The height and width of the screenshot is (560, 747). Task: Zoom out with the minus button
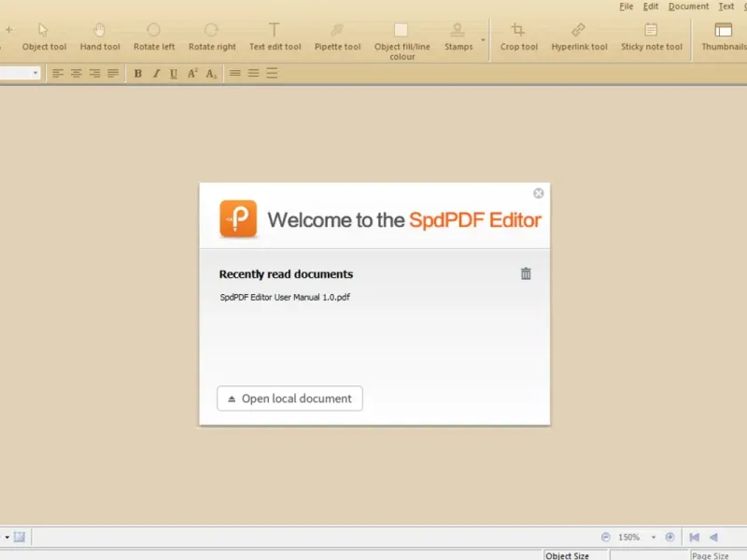(x=605, y=538)
